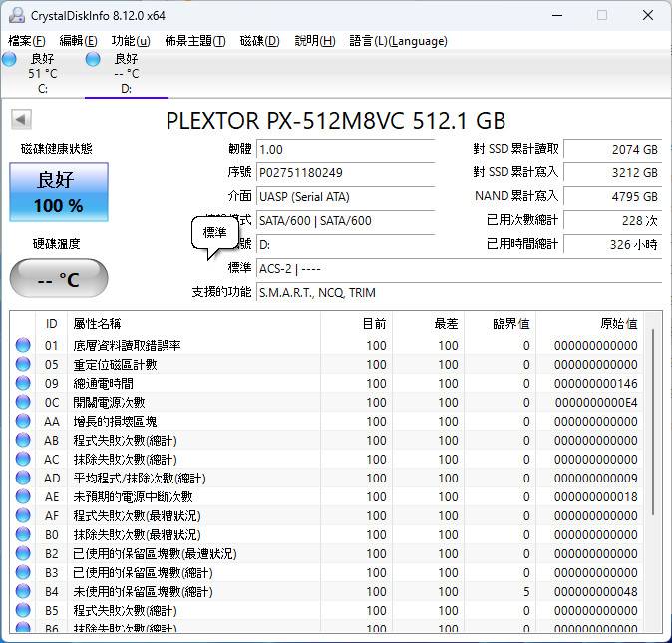This screenshot has height=643, width=672.
Task: Open the 語言(L)(Language) menu
Action: coord(398,41)
